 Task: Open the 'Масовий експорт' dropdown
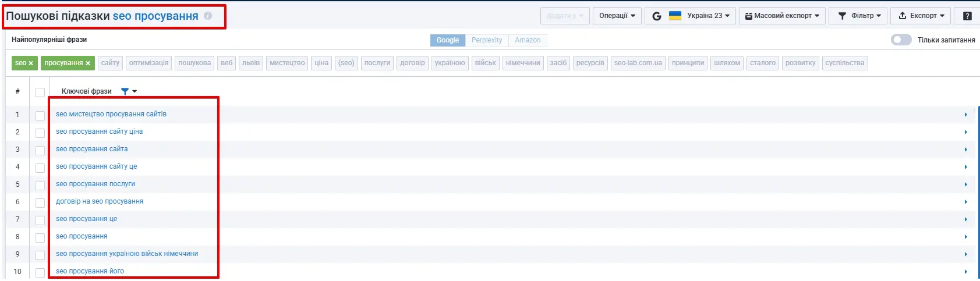[782, 16]
